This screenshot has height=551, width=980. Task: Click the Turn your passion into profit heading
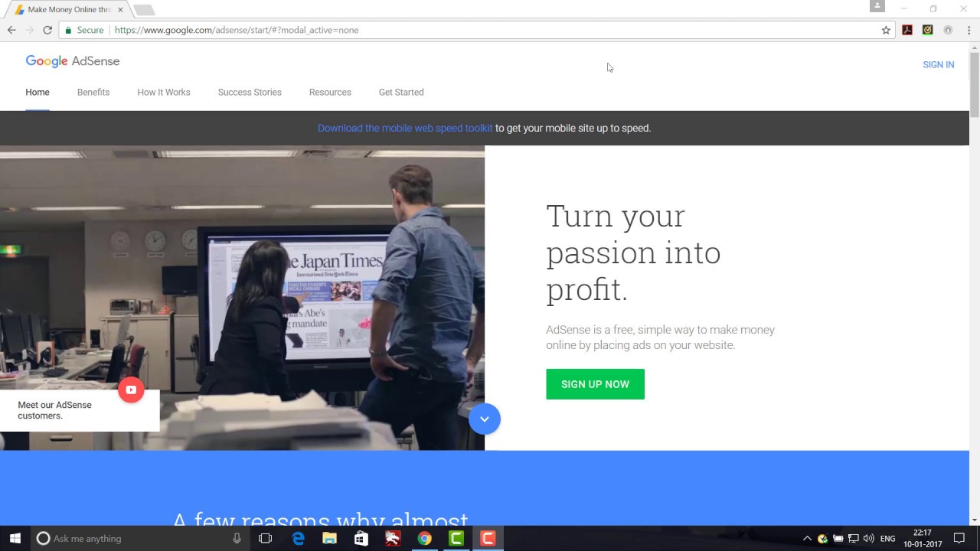[633, 253]
